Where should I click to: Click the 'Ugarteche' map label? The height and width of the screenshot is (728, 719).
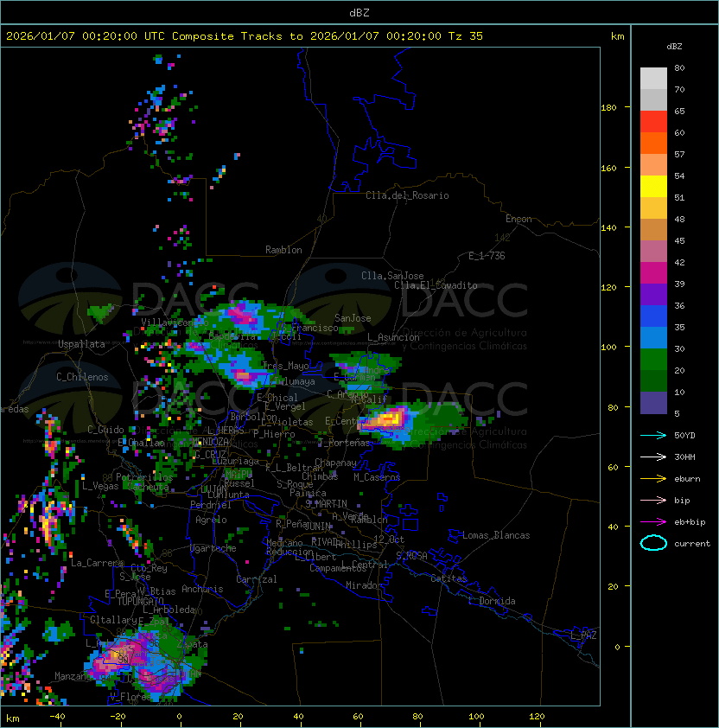213,548
